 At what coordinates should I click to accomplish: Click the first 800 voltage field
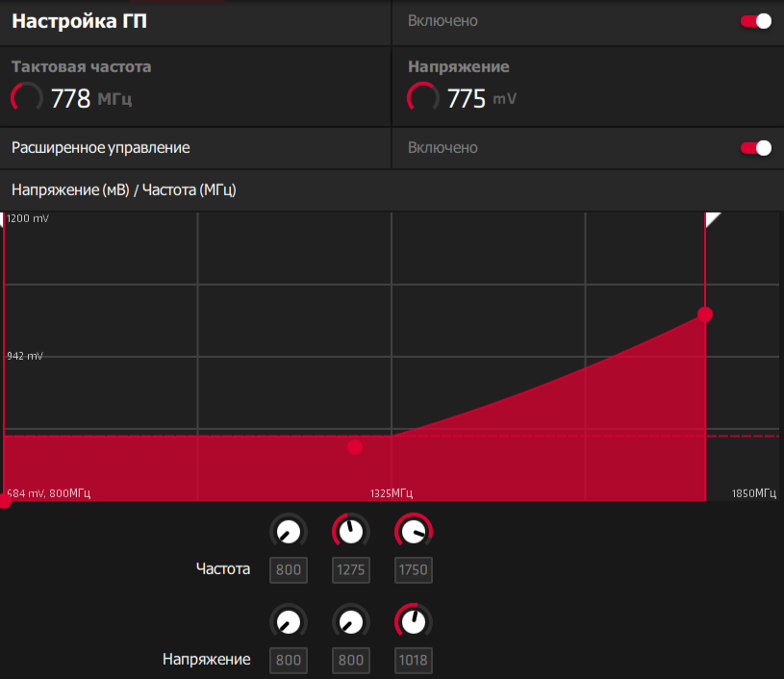click(x=289, y=661)
